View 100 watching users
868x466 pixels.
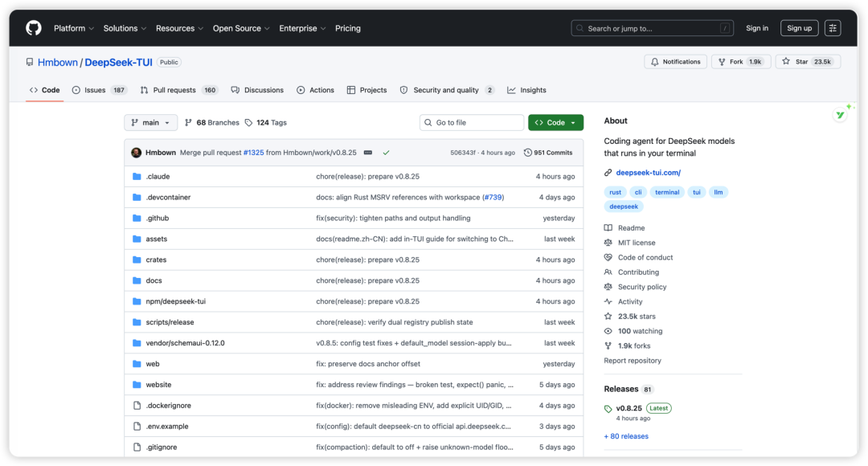[x=640, y=332]
